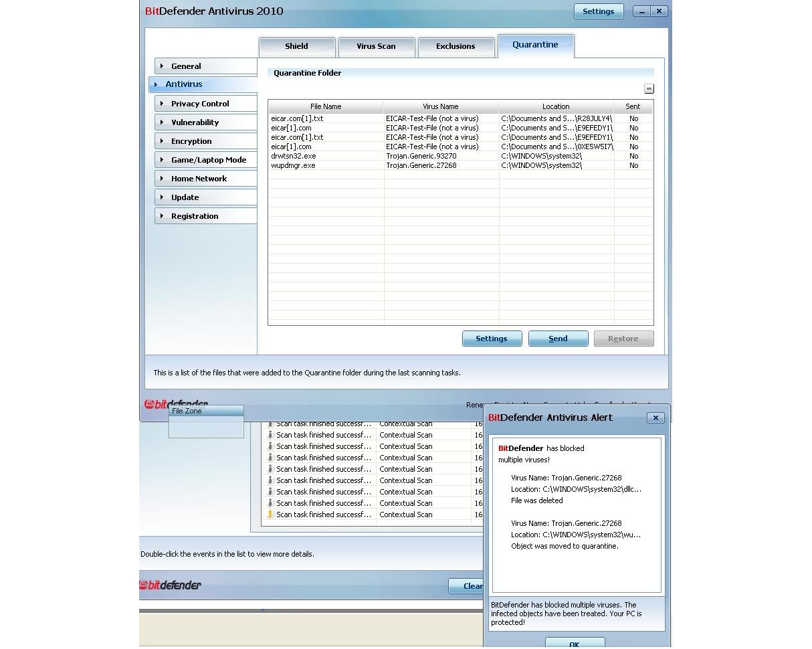
Task: Click the OK button in the alert
Action: 575,643
